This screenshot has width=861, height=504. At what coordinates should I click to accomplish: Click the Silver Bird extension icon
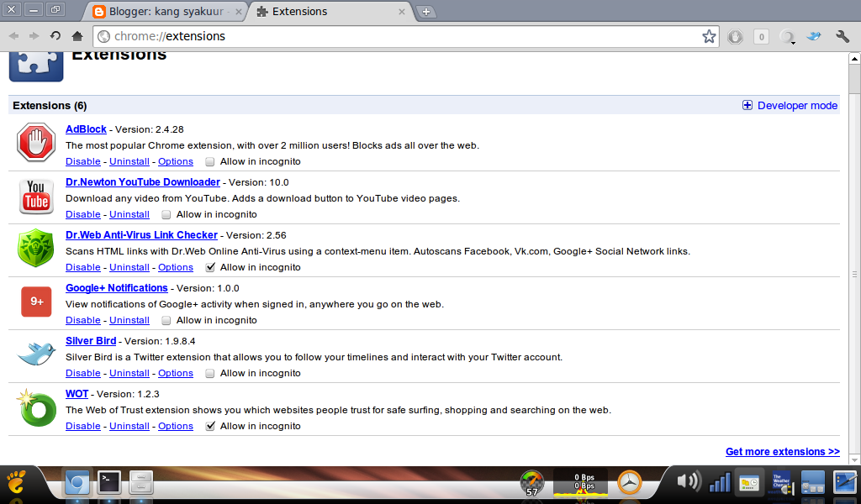coord(37,354)
